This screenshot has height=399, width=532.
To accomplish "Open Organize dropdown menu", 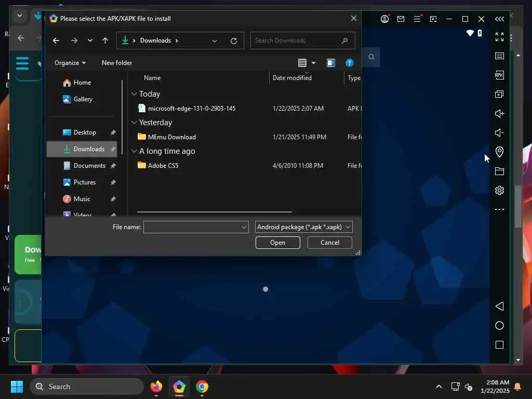I will click(x=70, y=63).
